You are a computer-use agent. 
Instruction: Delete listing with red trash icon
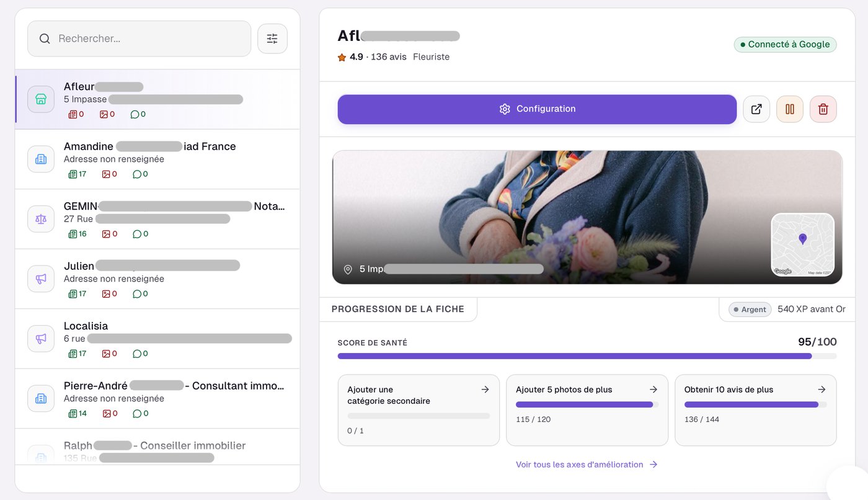823,109
